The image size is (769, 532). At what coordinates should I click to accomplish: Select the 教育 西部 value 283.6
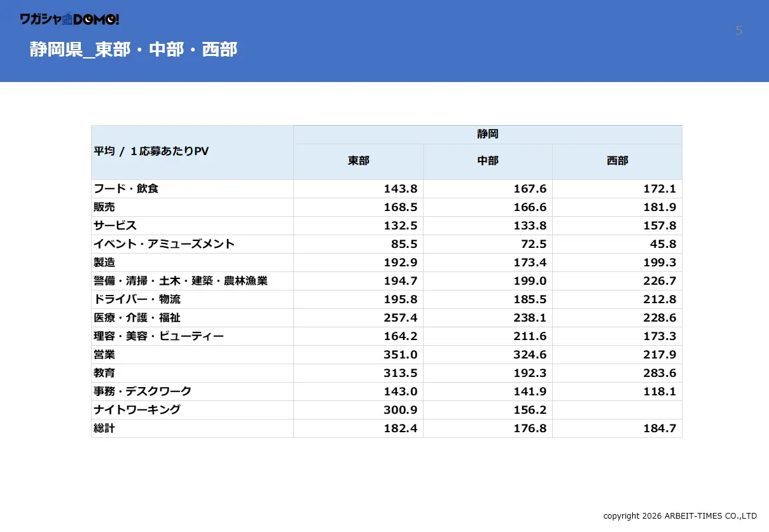[659, 373]
